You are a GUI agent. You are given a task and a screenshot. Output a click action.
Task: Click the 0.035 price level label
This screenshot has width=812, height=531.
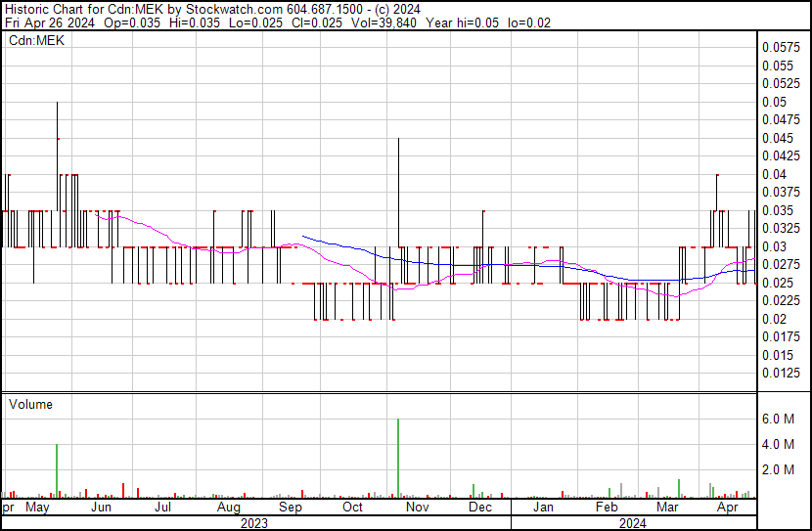click(x=779, y=210)
